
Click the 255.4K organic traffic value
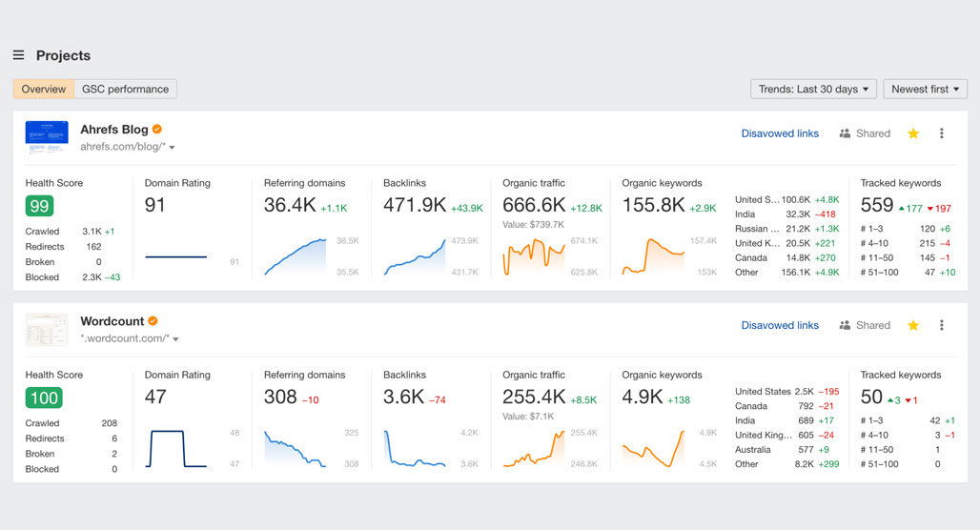tap(535, 397)
